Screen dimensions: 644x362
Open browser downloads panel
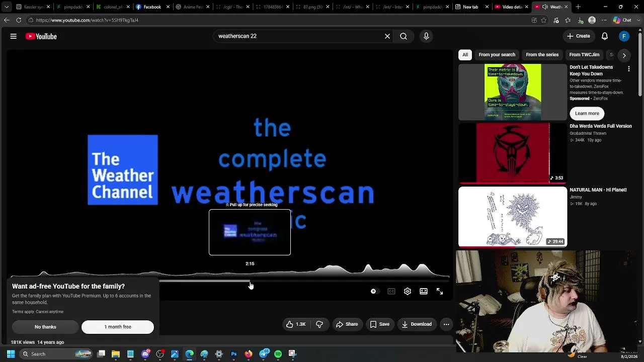580,20
